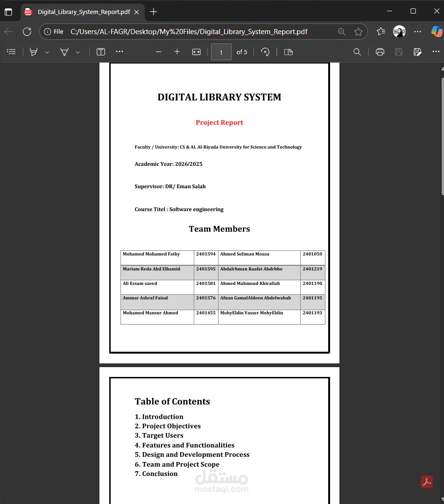444x504 pixels.
Task: View file site information icon
Action: click(x=48, y=31)
